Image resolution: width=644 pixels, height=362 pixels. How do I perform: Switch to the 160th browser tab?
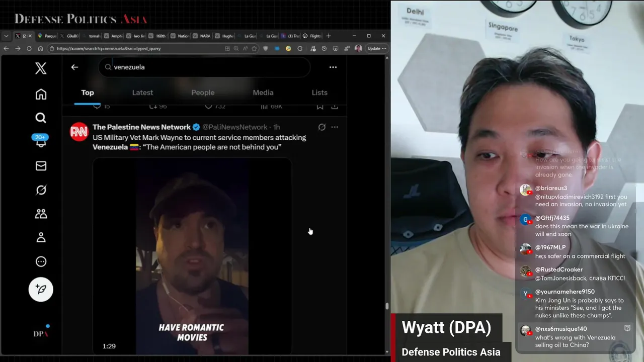coord(158,36)
